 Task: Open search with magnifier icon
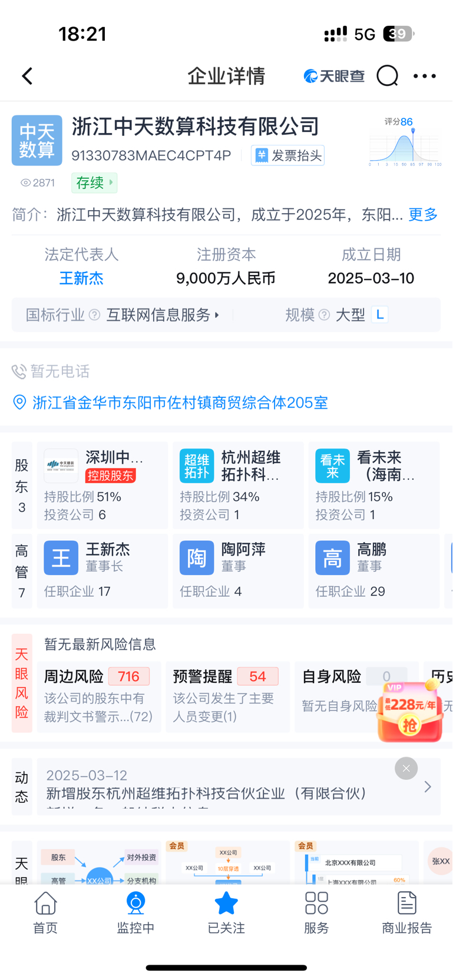(x=388, y=76)
